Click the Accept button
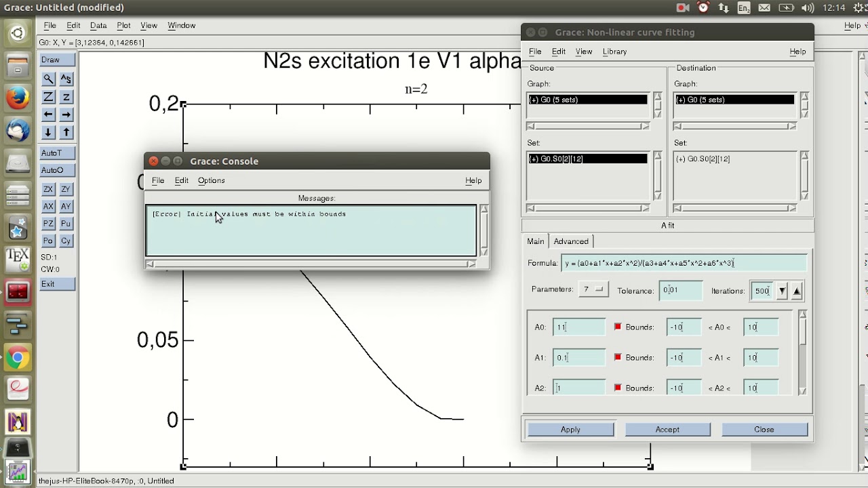Image resolution: width=868 pixels, height=488 pixels. (667, 429)
